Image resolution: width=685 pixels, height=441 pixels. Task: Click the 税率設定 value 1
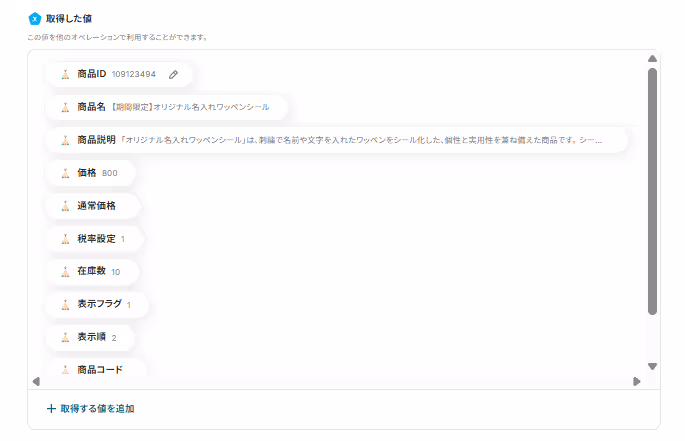pyautogui.click(x=123, y=239)
